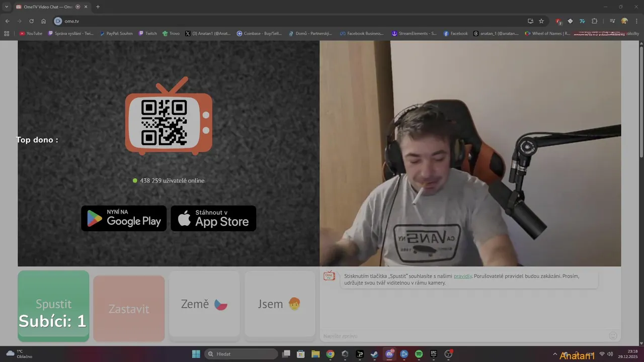Switch to Chrome in the taskbar

tap(330, 354)
